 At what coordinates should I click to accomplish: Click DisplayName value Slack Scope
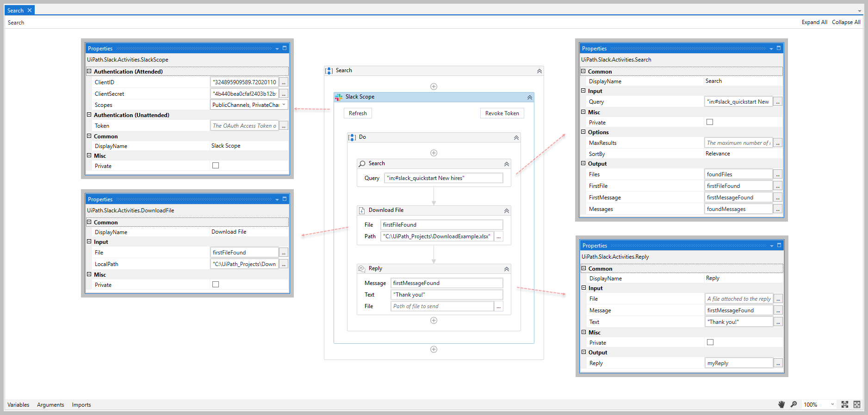(226, 146)
